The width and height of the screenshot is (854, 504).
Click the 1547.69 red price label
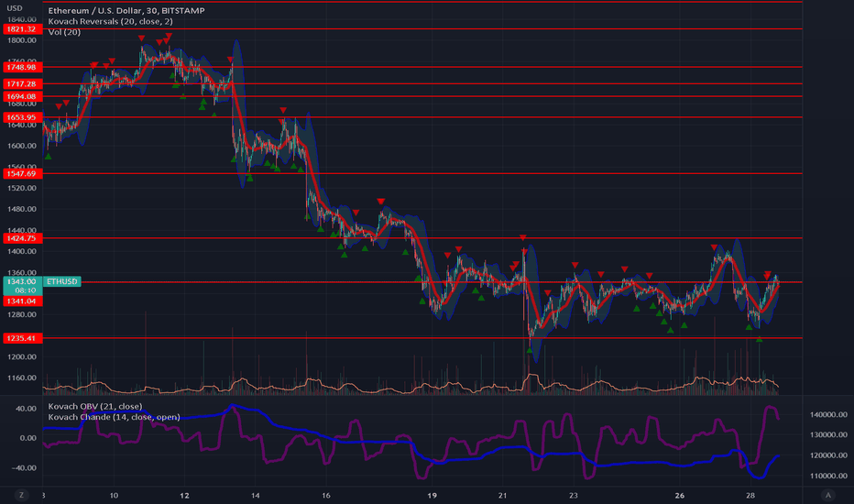click(22, 173)
